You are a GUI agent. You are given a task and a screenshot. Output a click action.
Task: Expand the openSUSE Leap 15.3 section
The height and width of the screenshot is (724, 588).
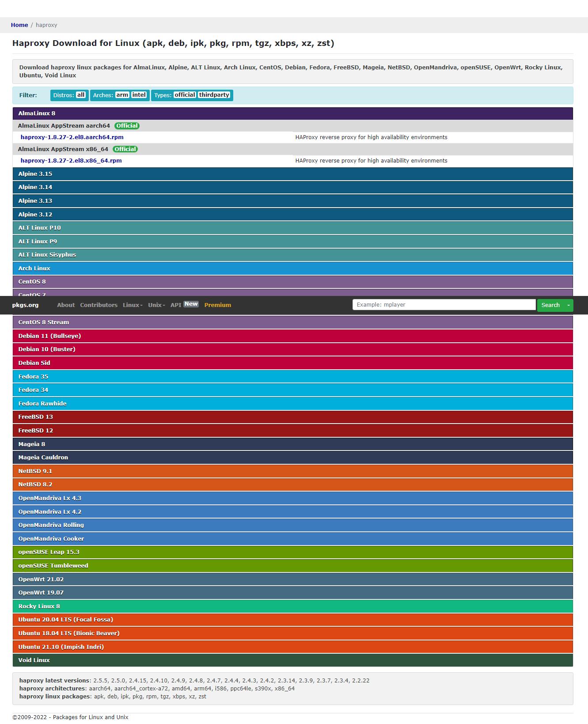click(x=293, y=552)
